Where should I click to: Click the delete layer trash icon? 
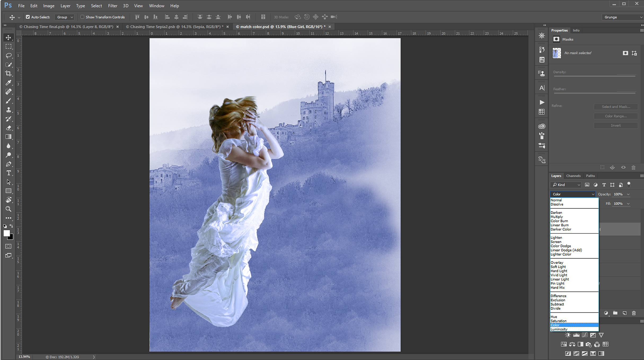[634, 313]
